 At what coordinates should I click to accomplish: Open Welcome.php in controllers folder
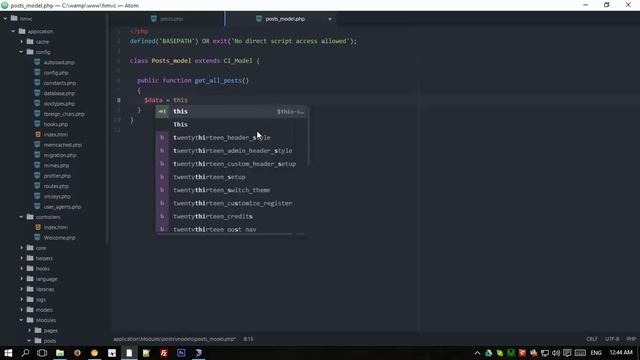pos(60,238)
